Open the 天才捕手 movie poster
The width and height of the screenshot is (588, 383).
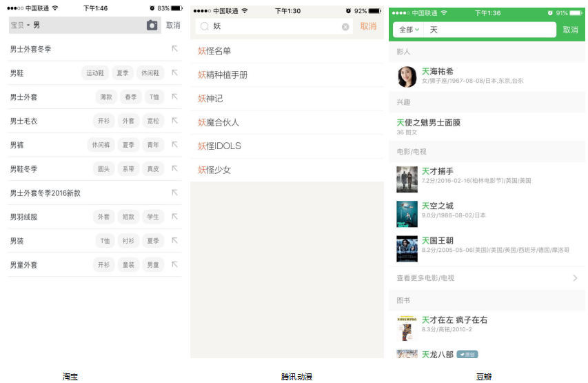(407, 179)
